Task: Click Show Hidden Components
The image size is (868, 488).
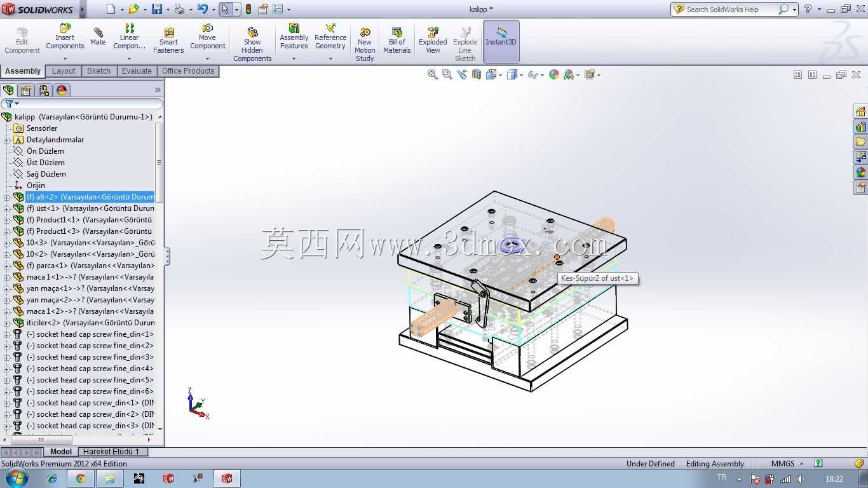Action: pyautogui.click(x=252, y=44)
